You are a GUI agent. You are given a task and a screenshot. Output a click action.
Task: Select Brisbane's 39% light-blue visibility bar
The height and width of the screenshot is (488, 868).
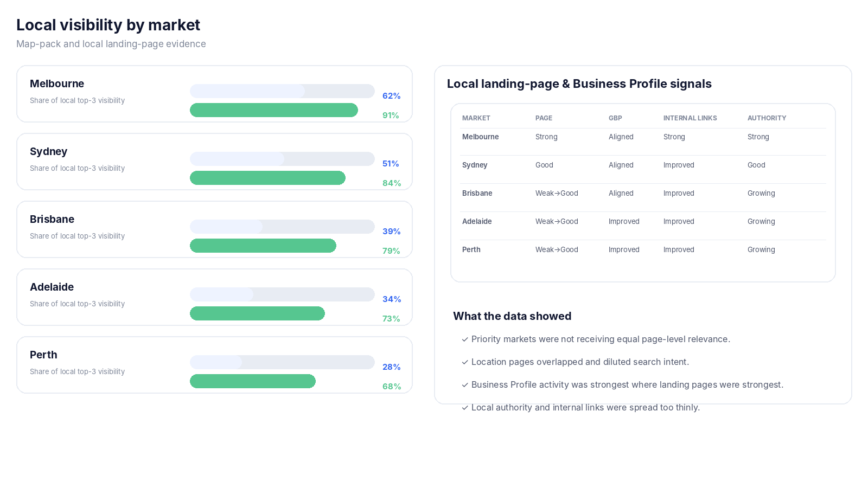226,227
